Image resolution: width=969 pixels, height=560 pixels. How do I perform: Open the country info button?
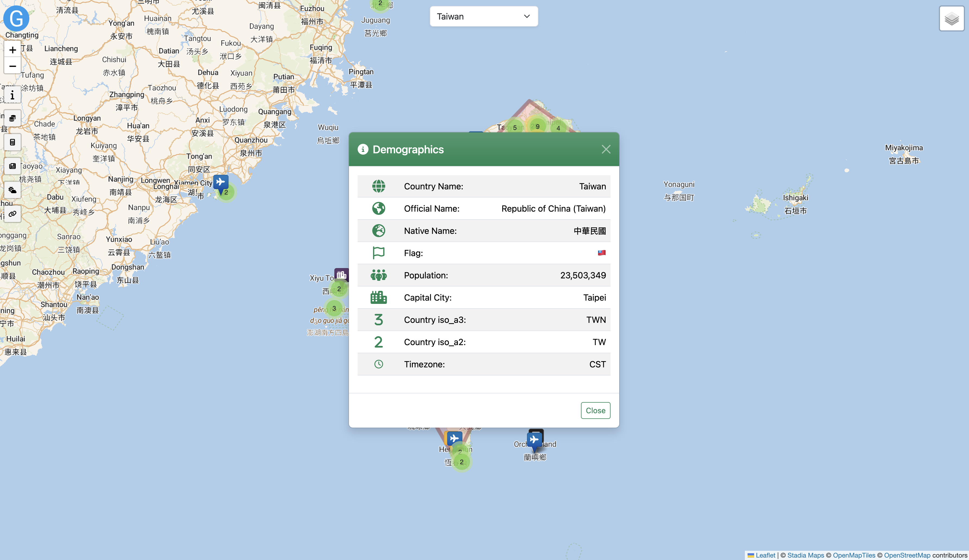[x=12, y=95]
